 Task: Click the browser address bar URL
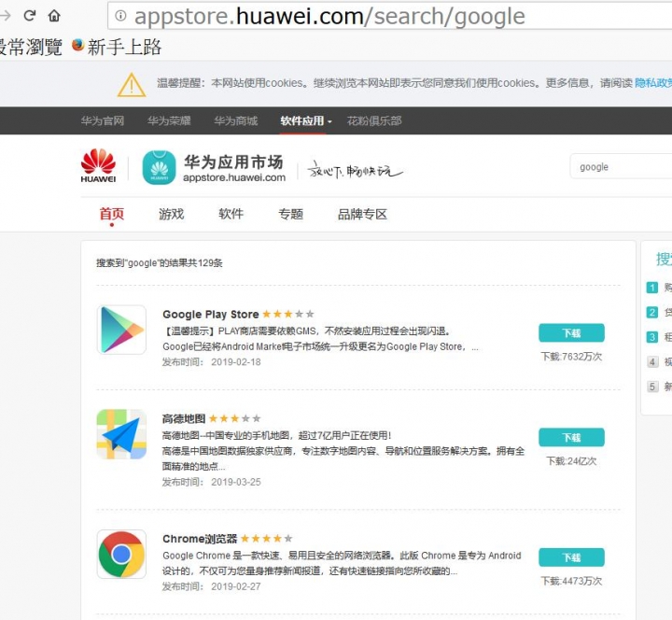tap(329, 16)
